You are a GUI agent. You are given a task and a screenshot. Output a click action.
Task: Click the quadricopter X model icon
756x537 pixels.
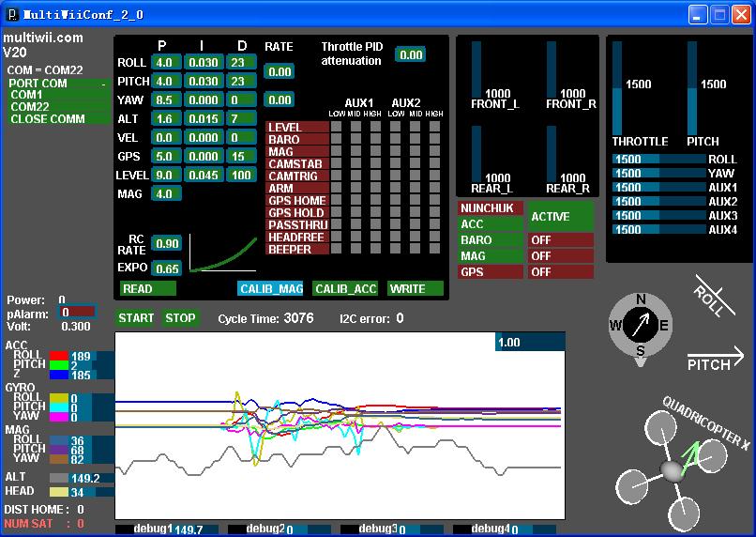click(x=673, y=469)
